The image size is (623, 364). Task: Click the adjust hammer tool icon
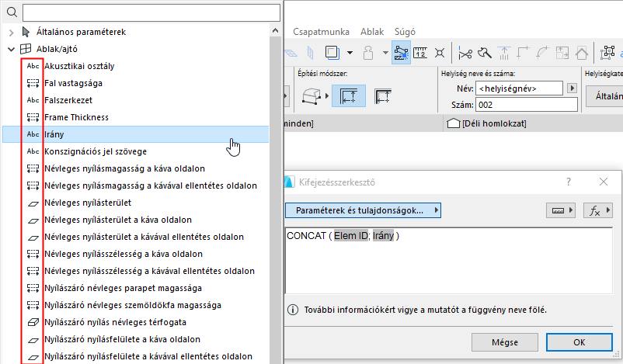click(484, 53)
